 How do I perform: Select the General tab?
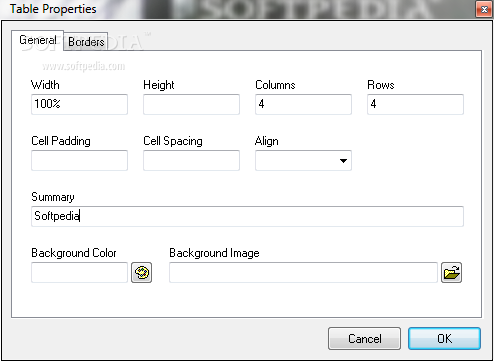37,40
